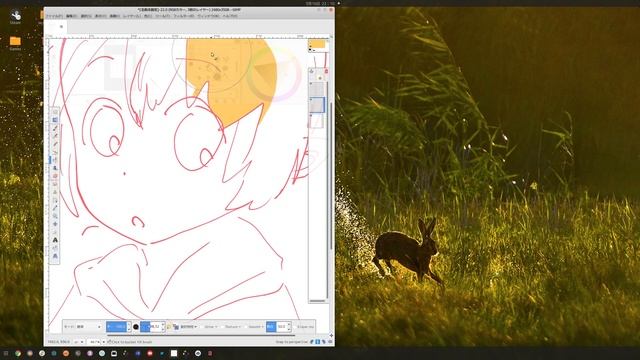
Task: Reset to default black and white colors icon
Action: coord(310,50)
